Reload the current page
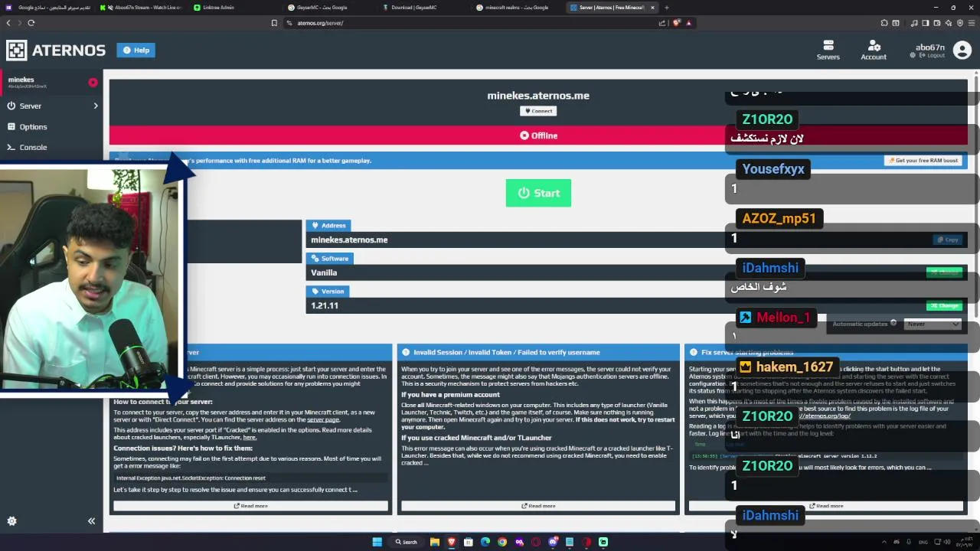Viewport: 980px width, 551px height. [31, 23]
